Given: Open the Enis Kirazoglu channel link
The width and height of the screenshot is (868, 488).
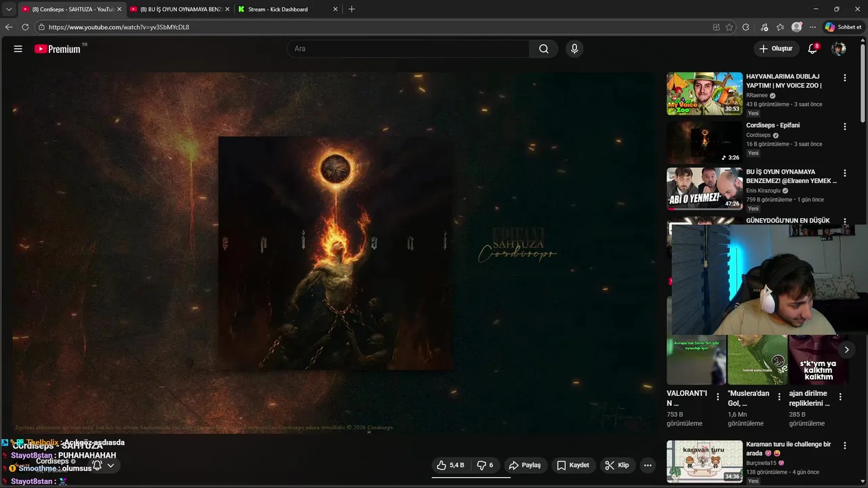Looking at the screenshot, I should [764, 191].
